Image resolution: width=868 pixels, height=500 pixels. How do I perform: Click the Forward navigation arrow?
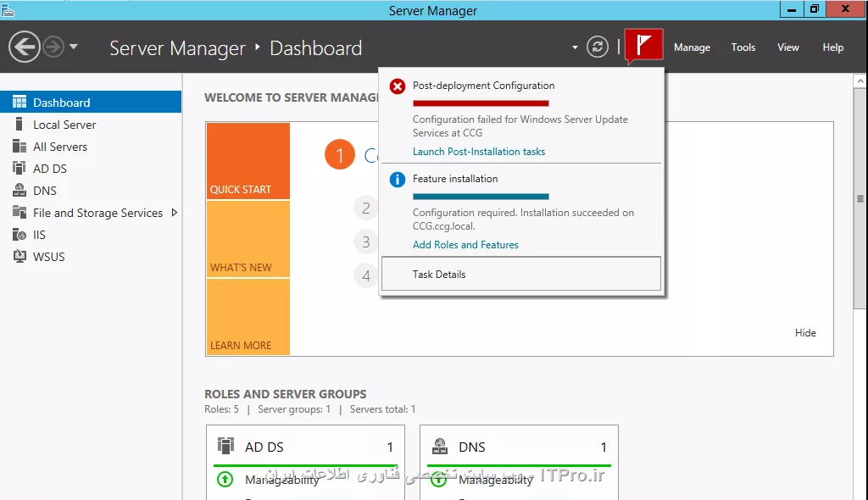click(x=53, y=47)
